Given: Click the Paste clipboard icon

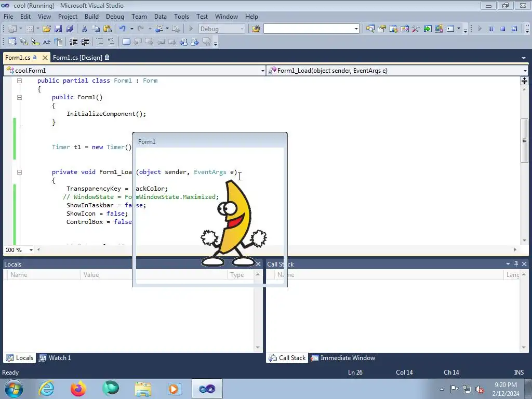Looking at the screenshot, I should 108,29.
